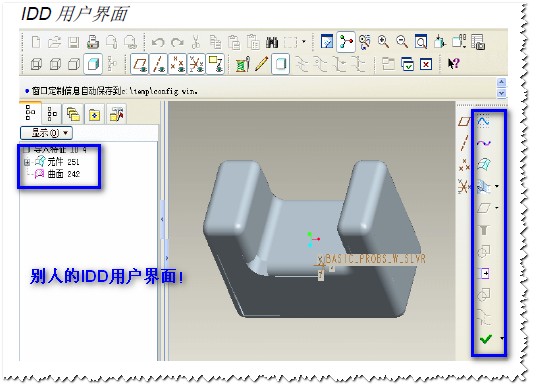This screenshot has width=537, height=391.
Task: Toggle shaded display mode
Action: point(93,64)
